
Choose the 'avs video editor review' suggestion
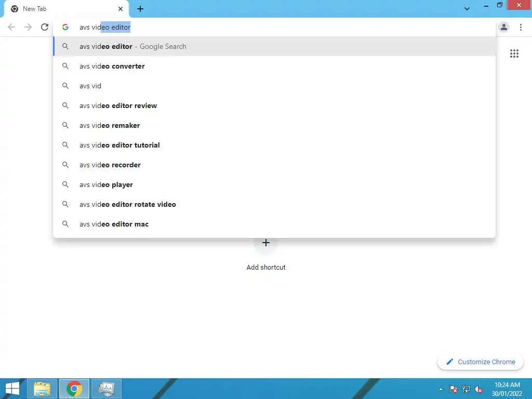tap(274, 105)
